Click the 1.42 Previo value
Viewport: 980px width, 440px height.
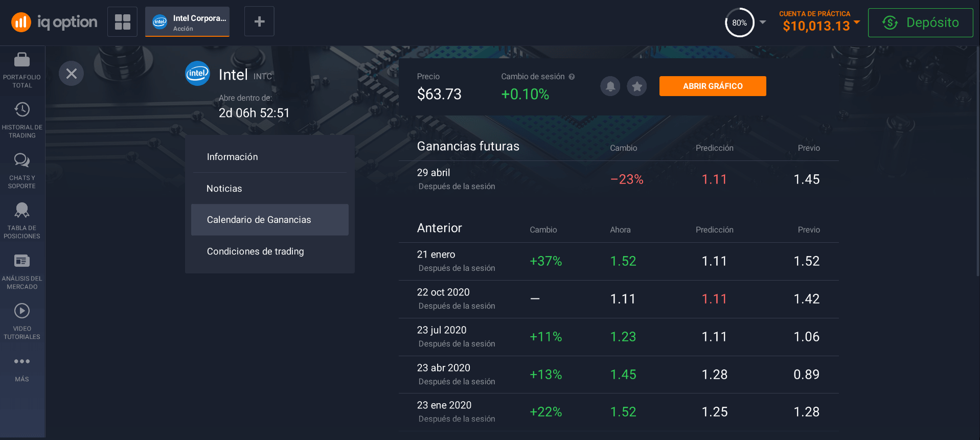click(806, 299)
